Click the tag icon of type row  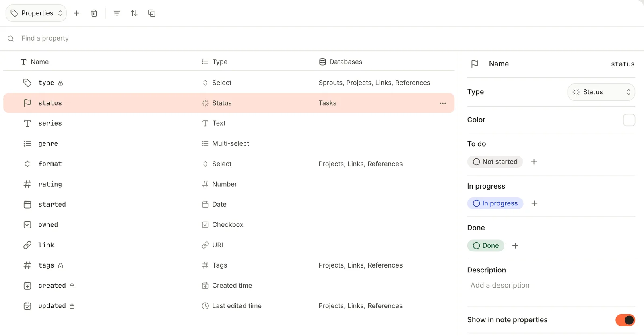pyautogui.click(x=27, y=83)
